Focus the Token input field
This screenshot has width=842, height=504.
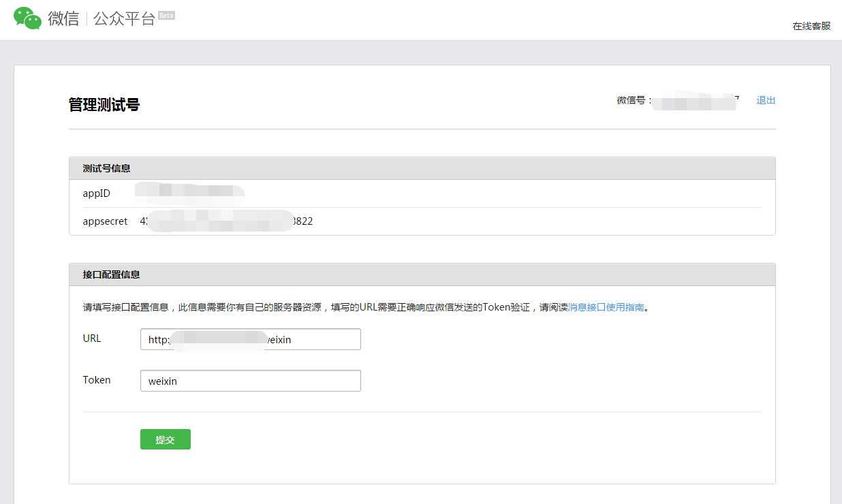click(250, 381)
